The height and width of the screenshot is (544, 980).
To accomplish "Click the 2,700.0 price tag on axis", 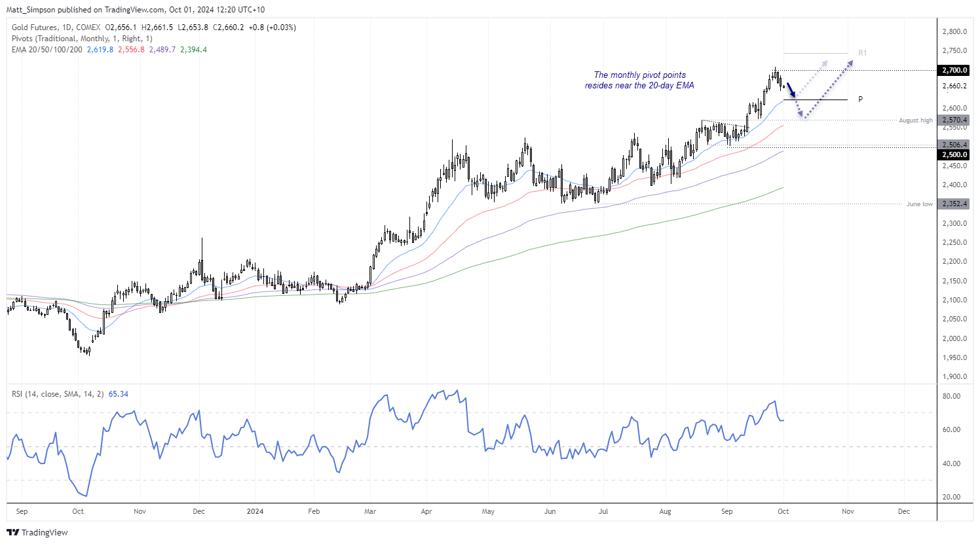I will pyautogui.click(x=954, y=70).
